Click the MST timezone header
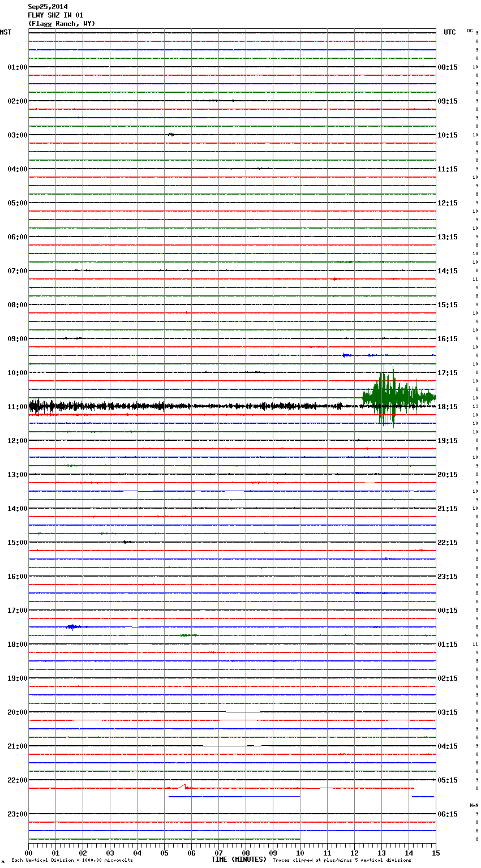The height and width of the screenshot is (868, 481). (6, 32)
